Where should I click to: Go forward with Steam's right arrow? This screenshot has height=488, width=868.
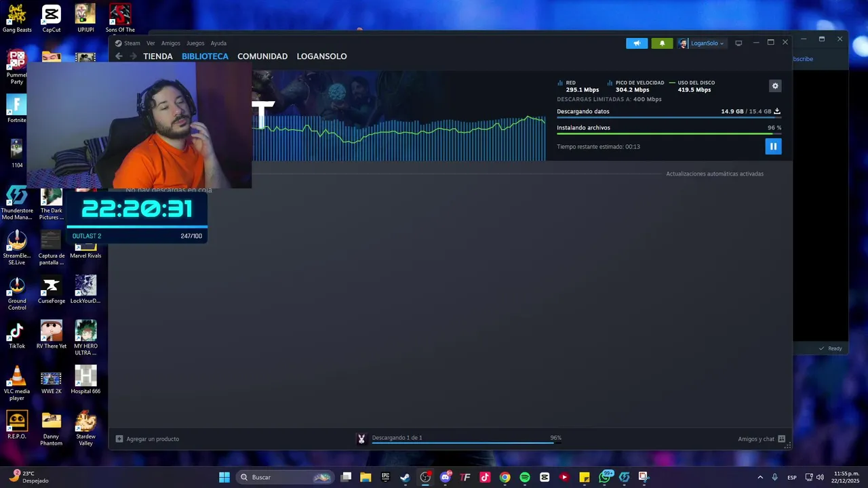click(133, 56)
